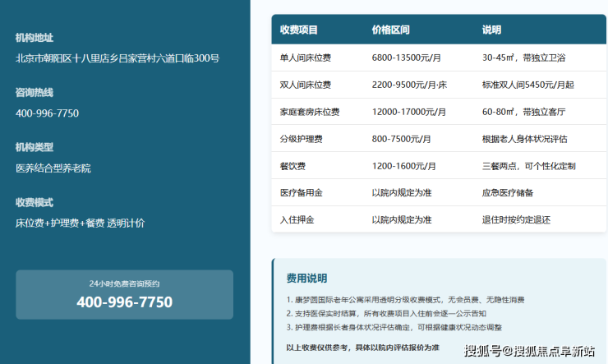This screenshot has height=364, width=608.
Task: Click the '价格区间' column header
Action: point(390,30)
